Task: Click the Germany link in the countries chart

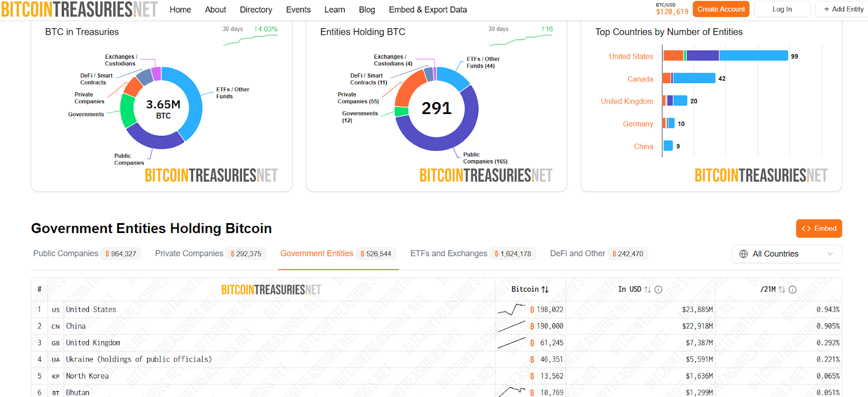Action: point(638,124)
